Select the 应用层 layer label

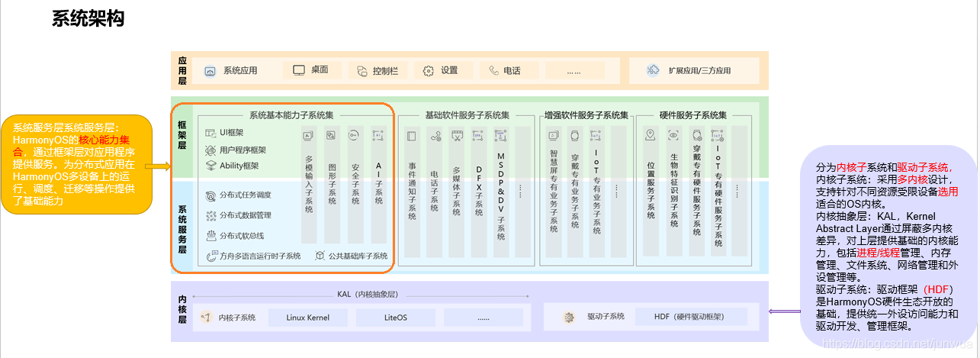point(182,70)
